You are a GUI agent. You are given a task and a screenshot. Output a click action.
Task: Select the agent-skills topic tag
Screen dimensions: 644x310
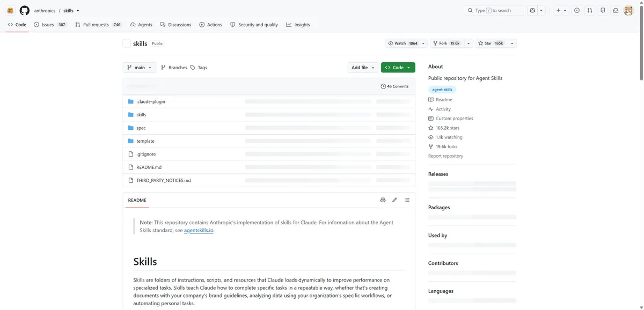click(x=442, y=90)
